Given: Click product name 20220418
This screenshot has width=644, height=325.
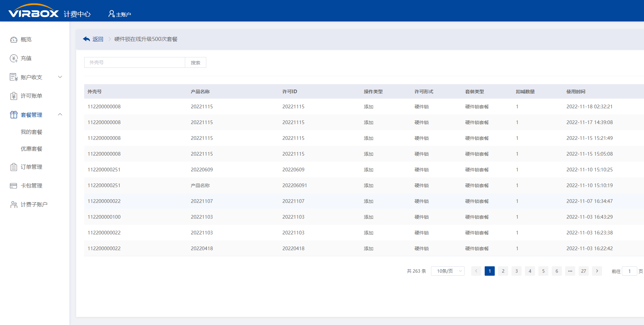Looking at the screenshot, I should (x=202, y=249).
